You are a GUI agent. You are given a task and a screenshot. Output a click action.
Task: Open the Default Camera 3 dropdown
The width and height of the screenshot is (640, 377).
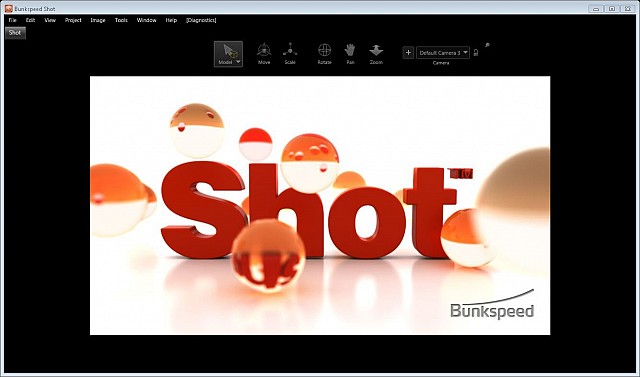click(443, 53)
